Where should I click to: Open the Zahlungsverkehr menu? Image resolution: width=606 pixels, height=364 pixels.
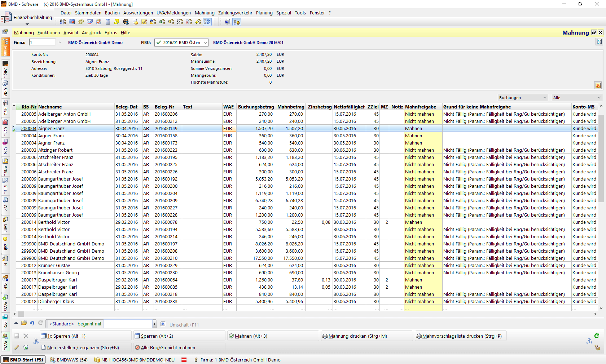[235, 13]
